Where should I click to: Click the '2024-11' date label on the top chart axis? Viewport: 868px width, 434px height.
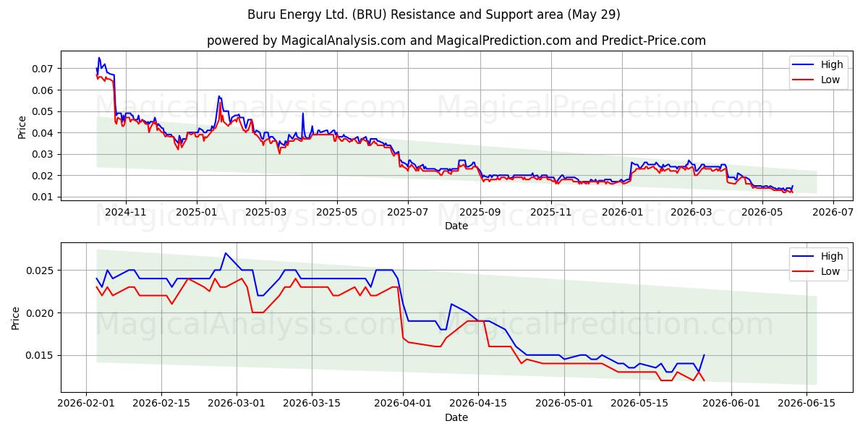(126, 212)
